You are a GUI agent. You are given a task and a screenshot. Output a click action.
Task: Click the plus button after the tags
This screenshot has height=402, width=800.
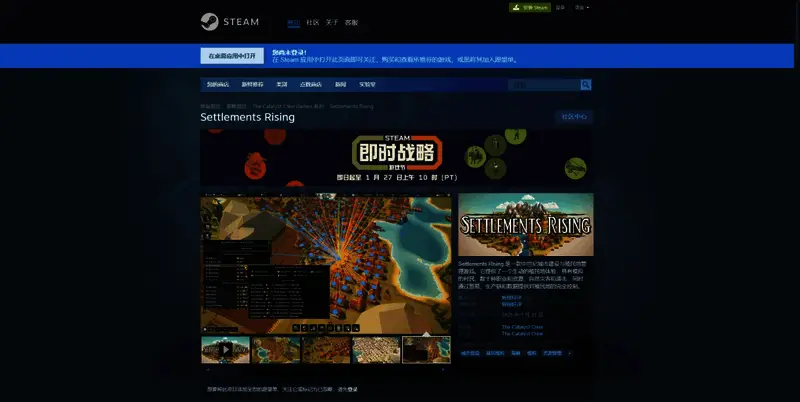click(x=570, y=353)
